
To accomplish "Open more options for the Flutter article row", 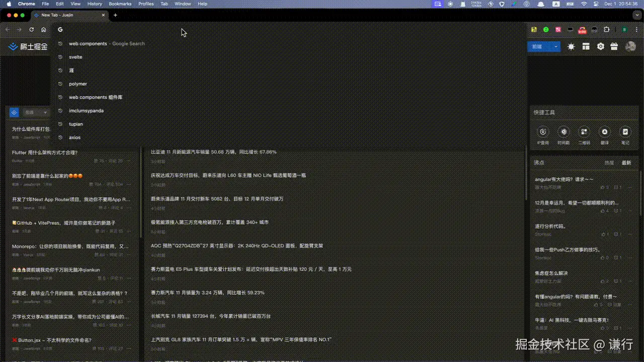I will tap(129, 161).
